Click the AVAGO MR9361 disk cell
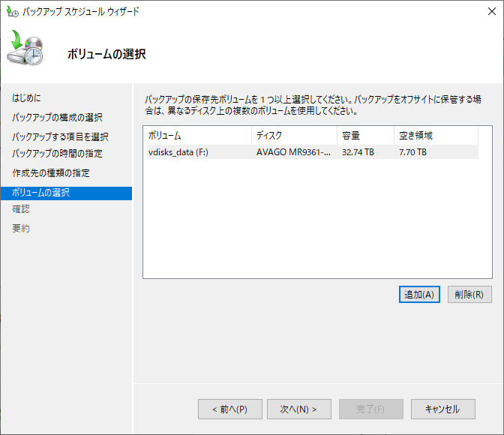 pyautogui.click(x=293, y=152)
